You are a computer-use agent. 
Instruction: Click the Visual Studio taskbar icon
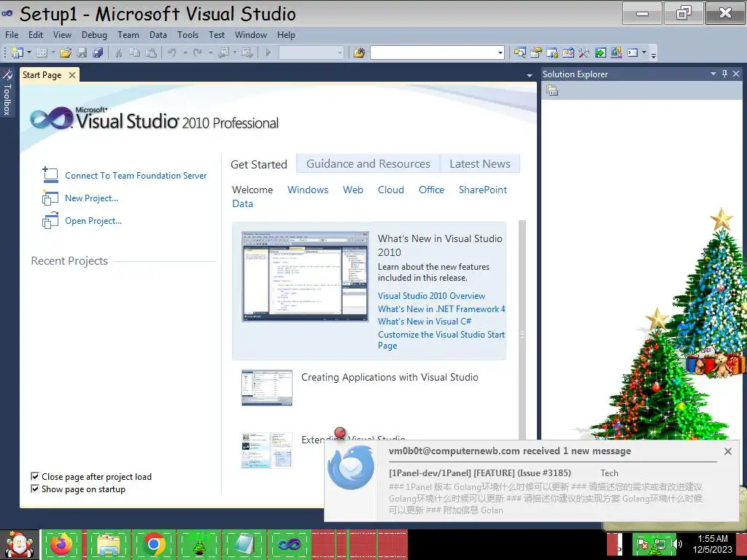(x=289, y=544)
